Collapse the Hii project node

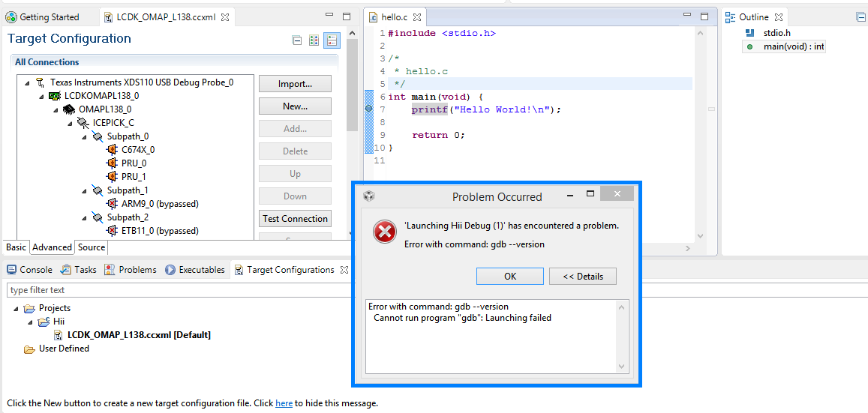coord(30,322)
